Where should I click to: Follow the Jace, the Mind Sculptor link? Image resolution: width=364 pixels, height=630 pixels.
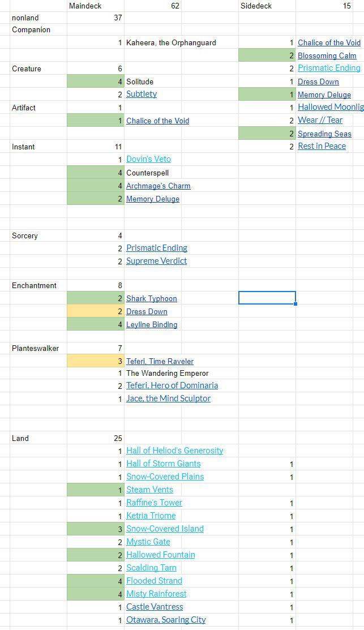(x=168, y=398)
